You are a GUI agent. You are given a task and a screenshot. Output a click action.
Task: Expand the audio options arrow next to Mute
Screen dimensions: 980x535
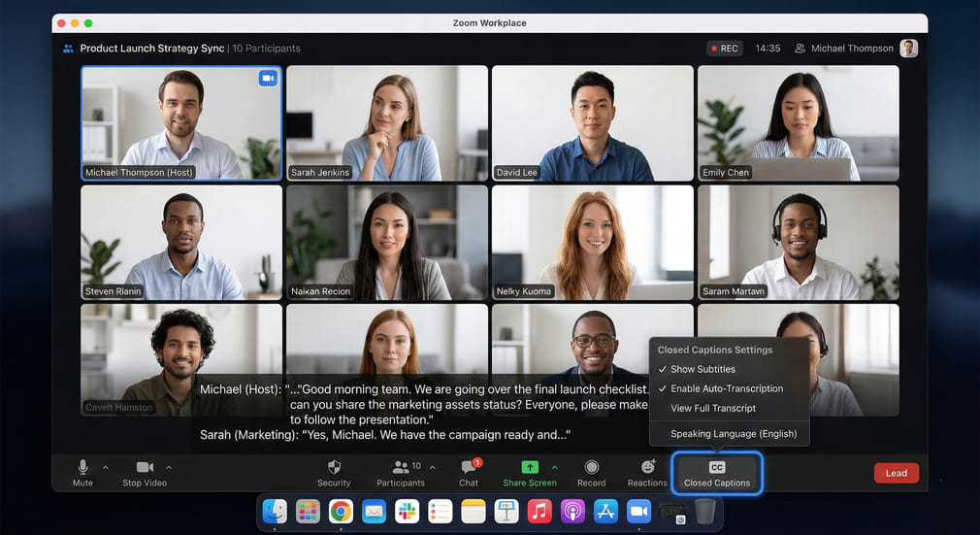(x=106, y=467)
